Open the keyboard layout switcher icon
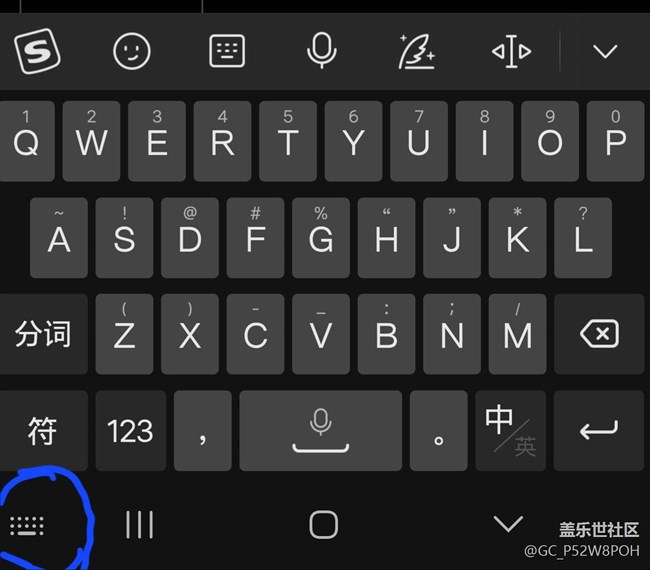650x570 pixels. click(227, 51)
